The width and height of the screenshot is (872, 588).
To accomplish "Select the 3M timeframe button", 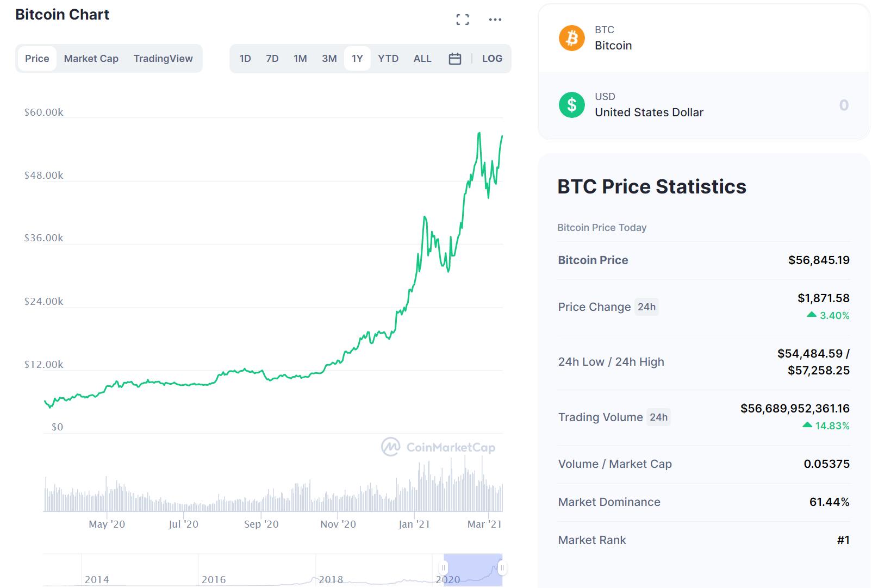I will 329,58.
